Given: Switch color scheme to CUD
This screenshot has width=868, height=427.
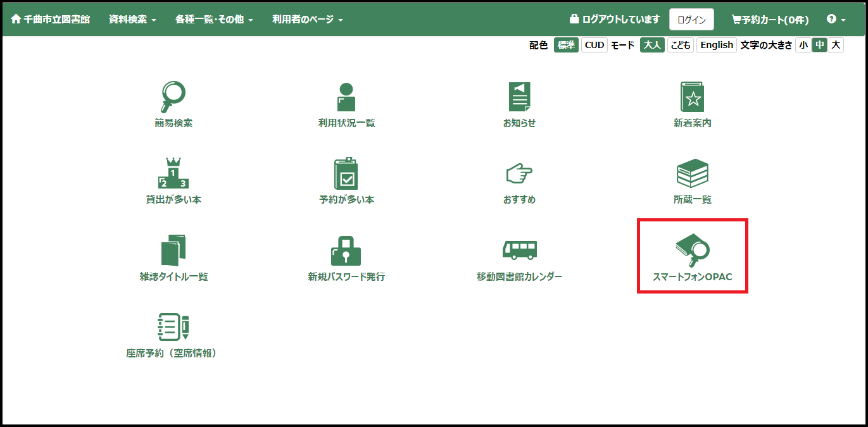Looking at the screenshot, I should [x=594, y=45].
